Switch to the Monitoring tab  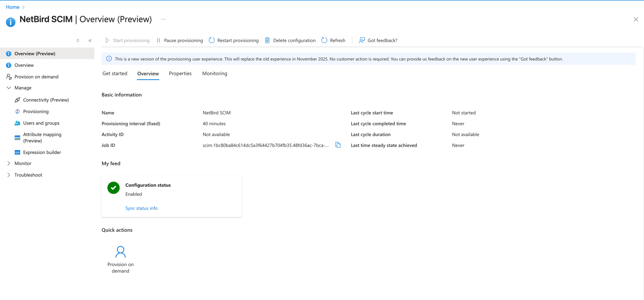[215, 73]
